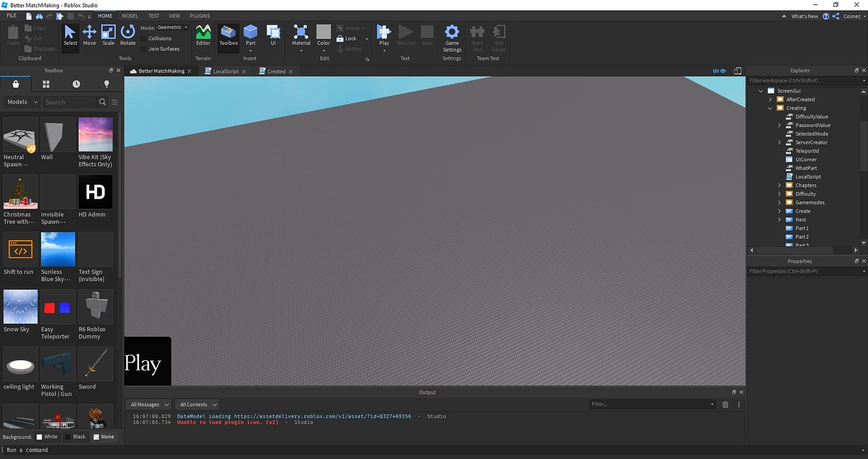The height and width of the screenshot is (459, 868).
Task: Choose the Rotate tool
Action: (128, 35)
